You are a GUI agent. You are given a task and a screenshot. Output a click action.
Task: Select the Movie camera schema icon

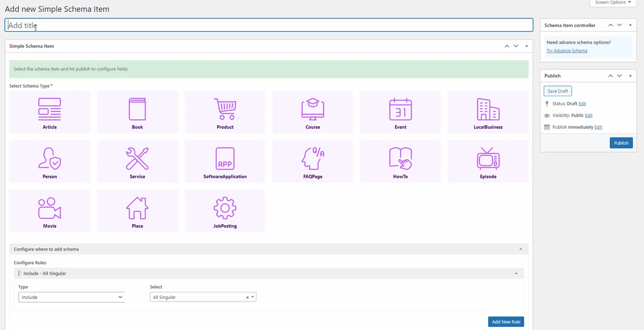49,208
